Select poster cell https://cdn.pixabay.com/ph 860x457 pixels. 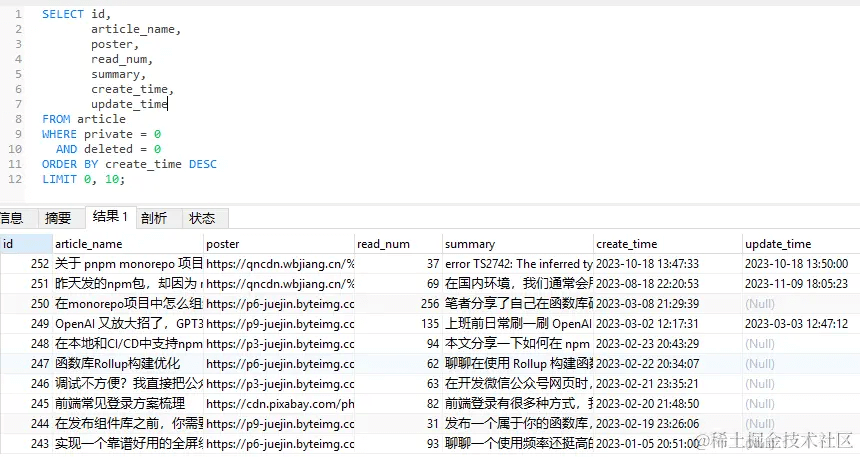[x=279, y=404]
